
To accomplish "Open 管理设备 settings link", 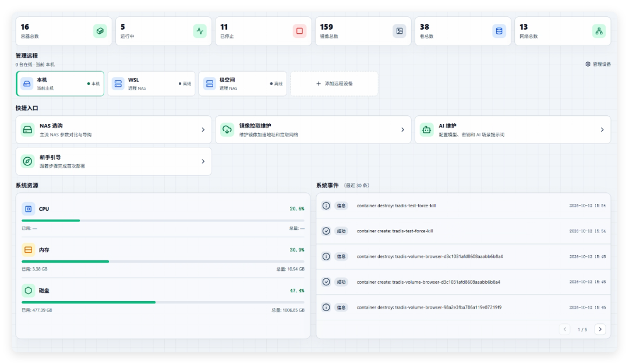I will [x=598, y=64].
